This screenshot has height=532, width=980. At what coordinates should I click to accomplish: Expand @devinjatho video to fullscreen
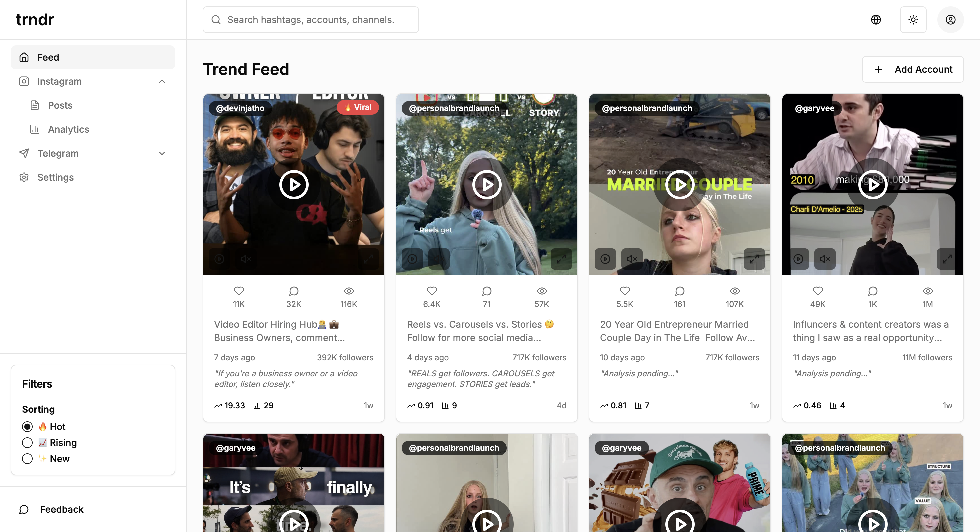pos(368,259)
